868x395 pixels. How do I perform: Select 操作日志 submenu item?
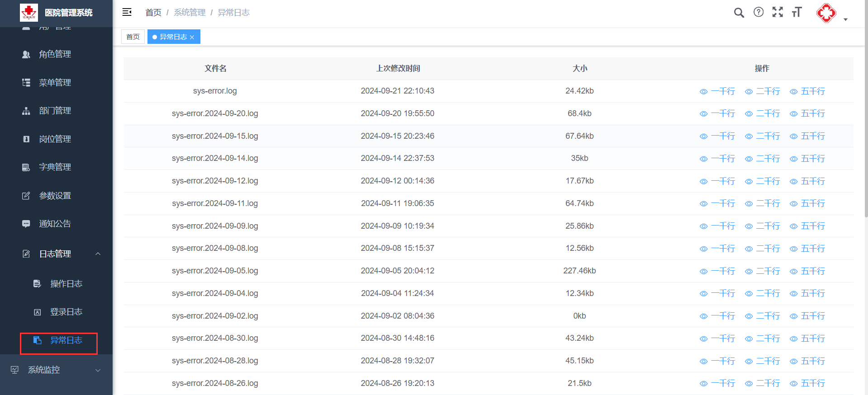coord(66,284)
